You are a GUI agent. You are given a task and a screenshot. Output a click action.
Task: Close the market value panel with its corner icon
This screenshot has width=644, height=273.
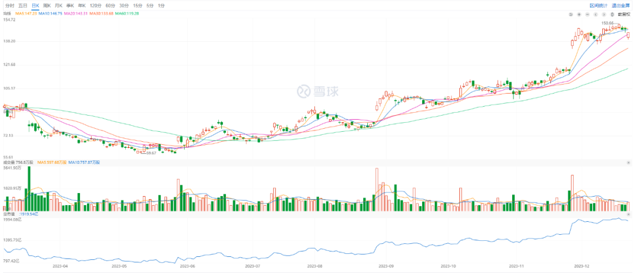[x=628, y=213]
